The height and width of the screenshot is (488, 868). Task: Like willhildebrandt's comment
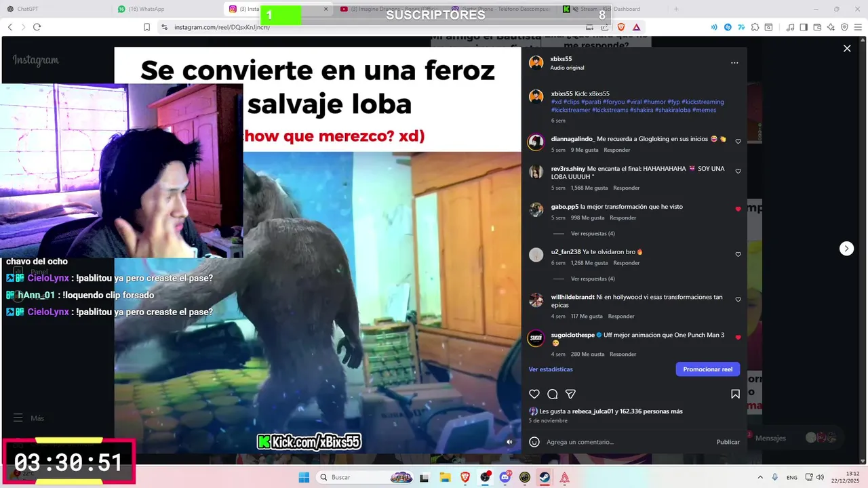point(738,300)
